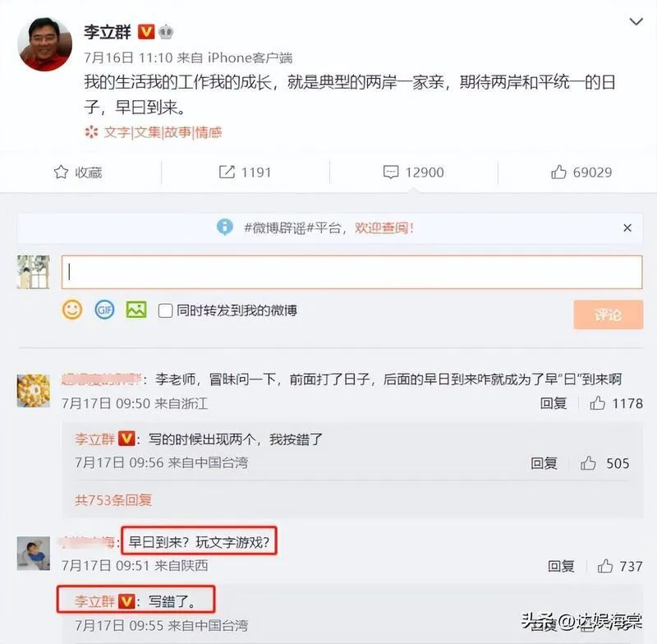Focus the comment text input box
This screenshot has width=657, height=644.
352,272
